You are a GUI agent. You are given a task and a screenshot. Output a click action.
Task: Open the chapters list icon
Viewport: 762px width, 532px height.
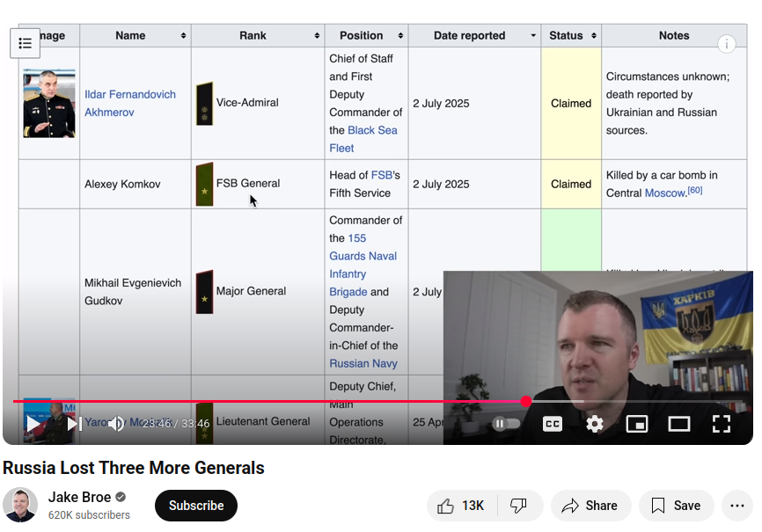pos(26,43)
